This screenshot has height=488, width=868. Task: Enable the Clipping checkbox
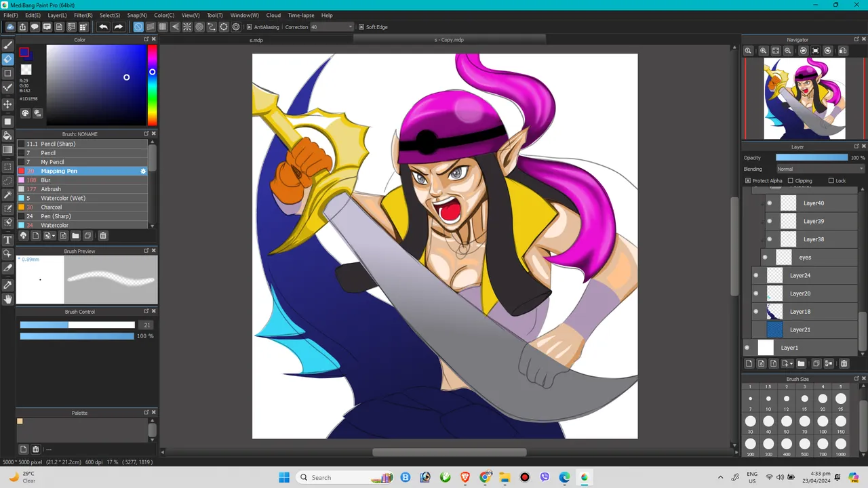[x=790, y=181]
